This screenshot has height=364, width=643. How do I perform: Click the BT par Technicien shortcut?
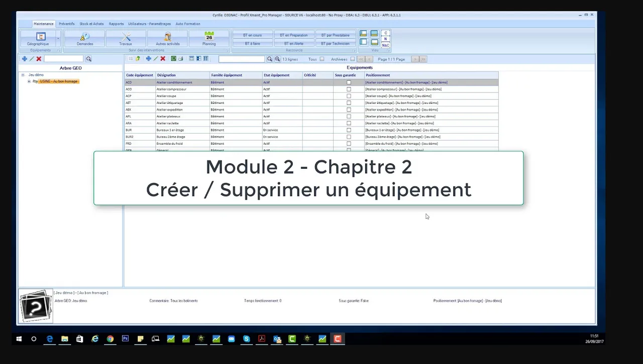[x=336, y=44]
